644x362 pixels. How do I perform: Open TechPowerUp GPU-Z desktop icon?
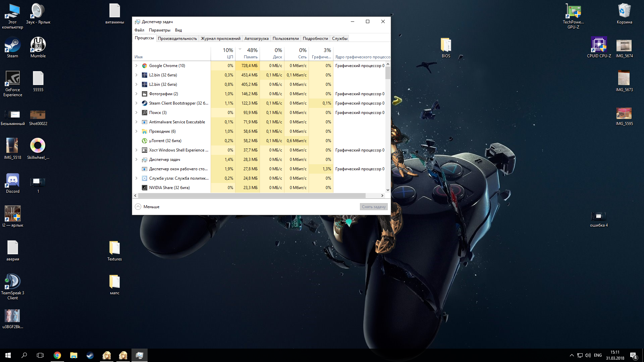click(x=573, y=16)
